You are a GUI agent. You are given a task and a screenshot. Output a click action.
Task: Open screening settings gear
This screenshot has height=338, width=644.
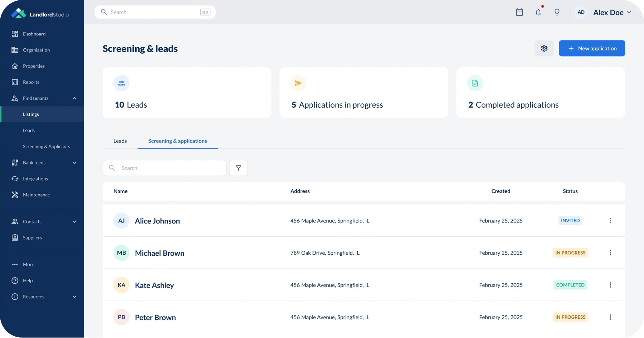[x=544, y=48]
